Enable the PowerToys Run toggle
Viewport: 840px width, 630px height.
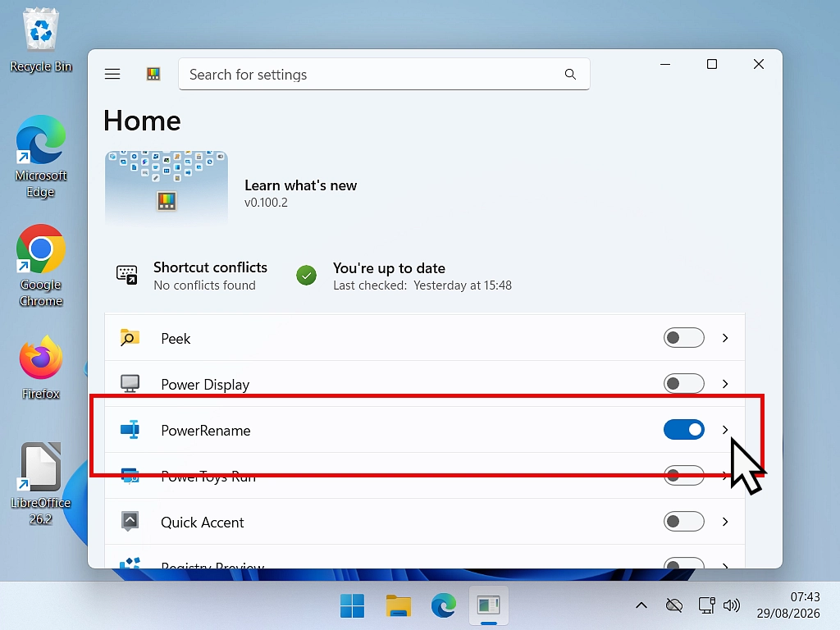coord(683,476)
